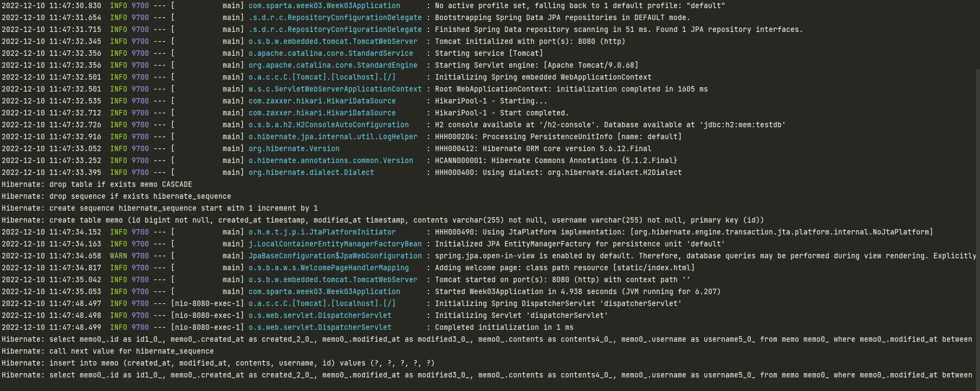Click the 'Completed initialization in 1 ms' message

[504, 327]
